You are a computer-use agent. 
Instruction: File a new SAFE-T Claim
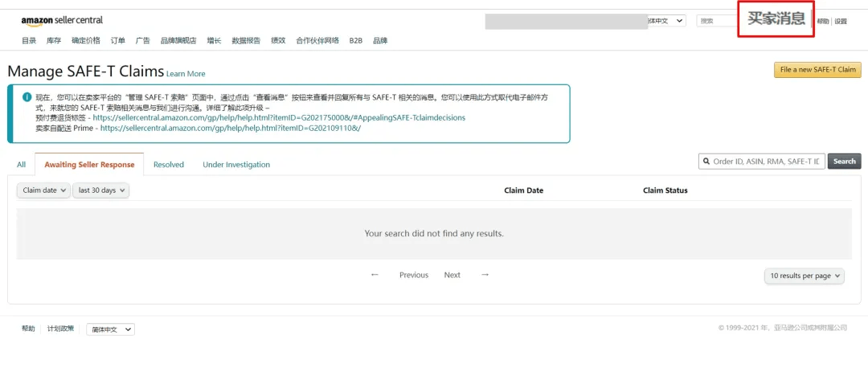[x=817, y=70]
